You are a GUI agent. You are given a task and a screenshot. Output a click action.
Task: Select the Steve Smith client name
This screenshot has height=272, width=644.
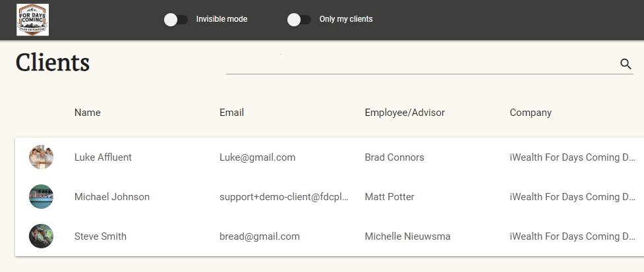(x=100, y=236)
